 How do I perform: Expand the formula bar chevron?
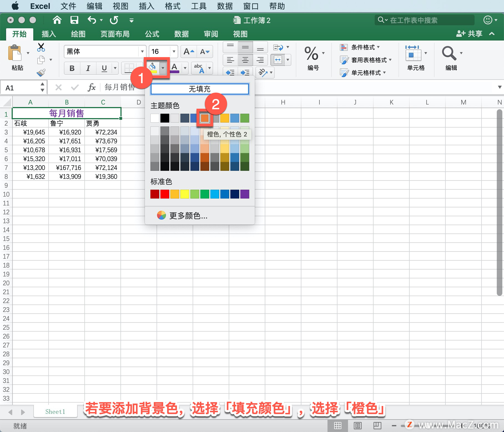[500, 87]
